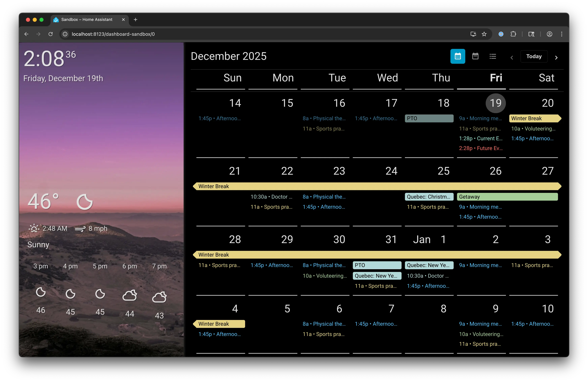This screenshot has width=588, height=382.
Task: Reload the Home Assistant dashboard
Action: click(51, 34)
